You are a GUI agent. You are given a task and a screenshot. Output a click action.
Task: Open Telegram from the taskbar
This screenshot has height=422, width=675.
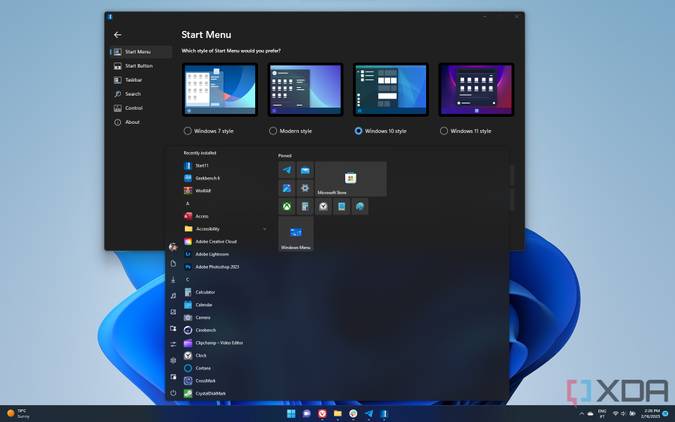(369, 414)
